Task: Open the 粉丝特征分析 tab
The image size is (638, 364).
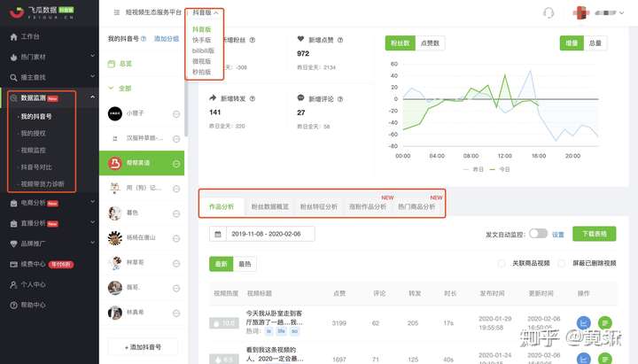Action: click(319, 206)
